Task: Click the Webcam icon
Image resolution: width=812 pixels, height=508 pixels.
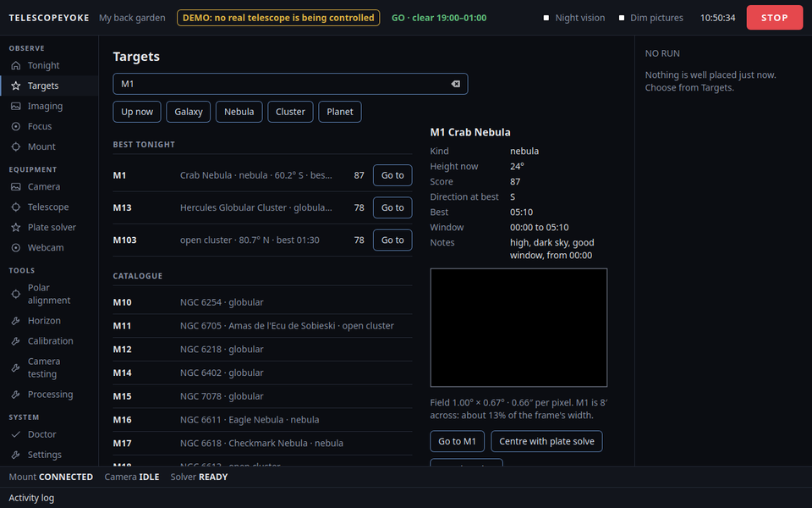Action: click(x=16, y=247)
